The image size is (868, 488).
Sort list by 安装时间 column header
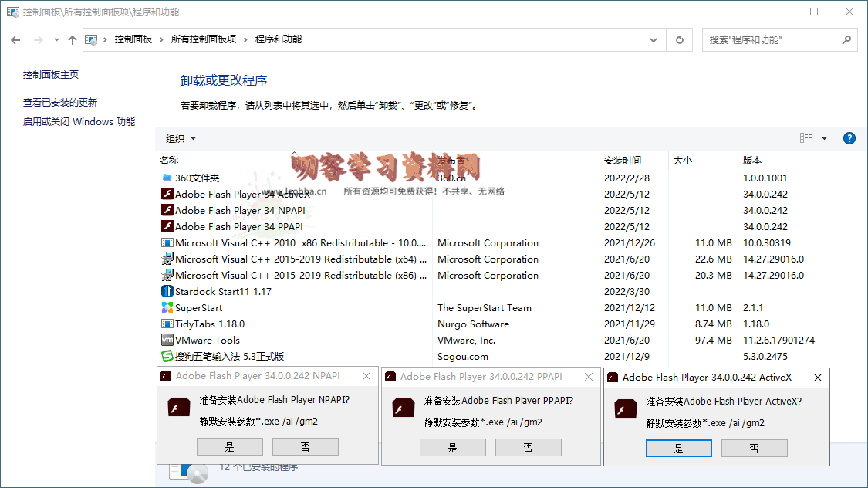click(623, 161)
